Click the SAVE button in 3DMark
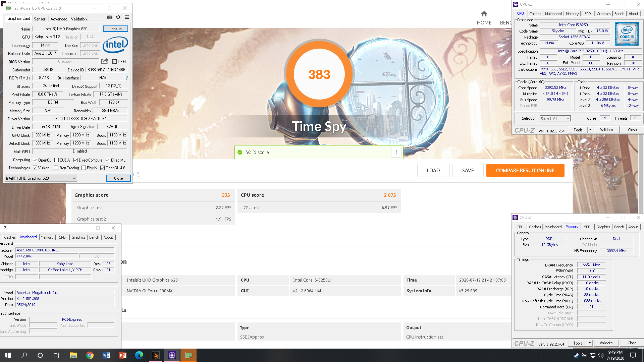The width and height of the screenshot is (644, 362). point(468,170)
